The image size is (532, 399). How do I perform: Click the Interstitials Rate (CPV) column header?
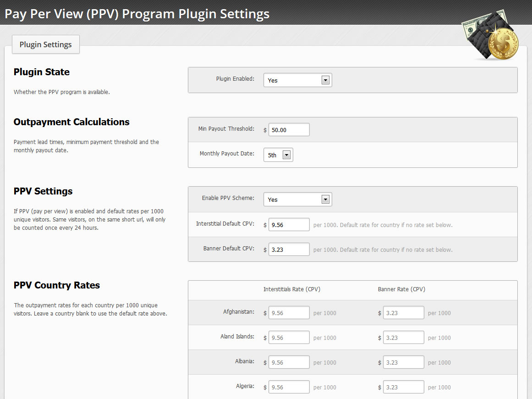click(x=291, y=289)
